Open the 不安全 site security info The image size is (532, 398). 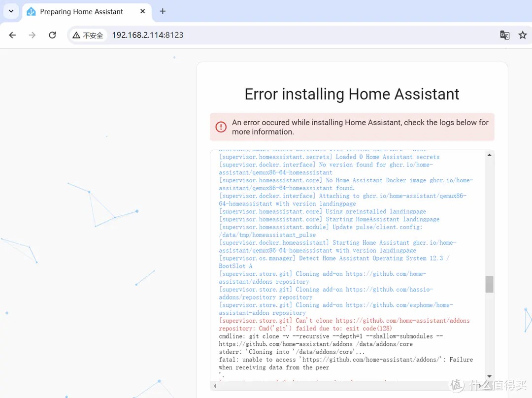[88, 35]
